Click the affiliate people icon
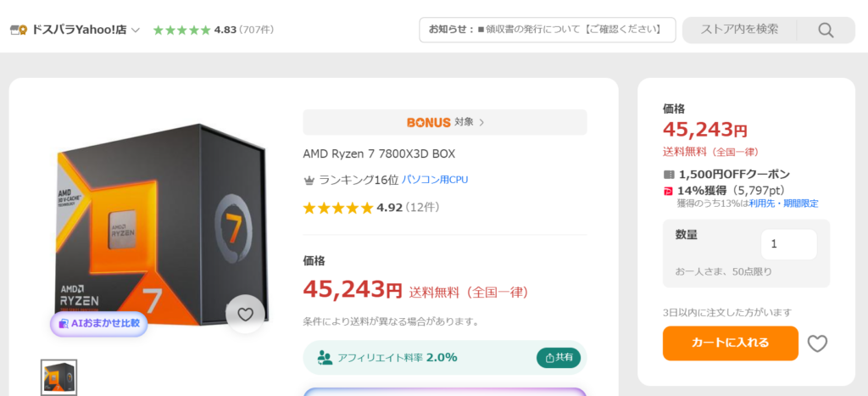 pyautogui.click(x=325, y=357)
